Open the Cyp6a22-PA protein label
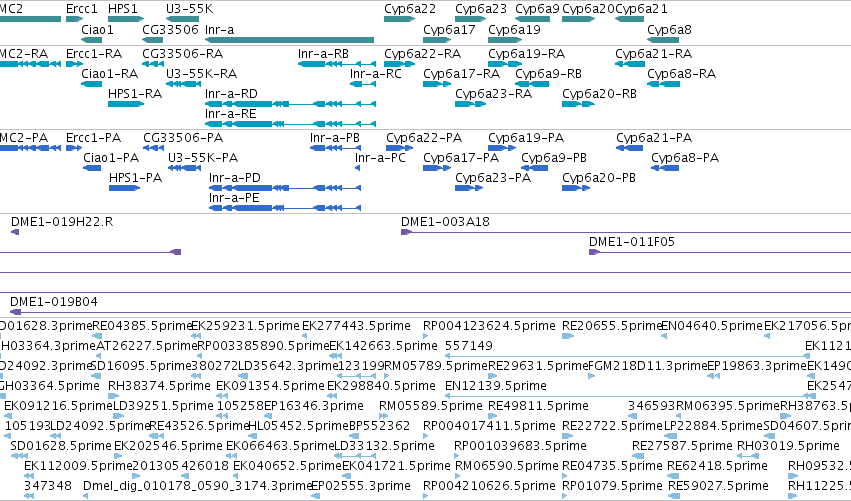The image size is (851, 501). pyautogui.click(x=424, y=138)
